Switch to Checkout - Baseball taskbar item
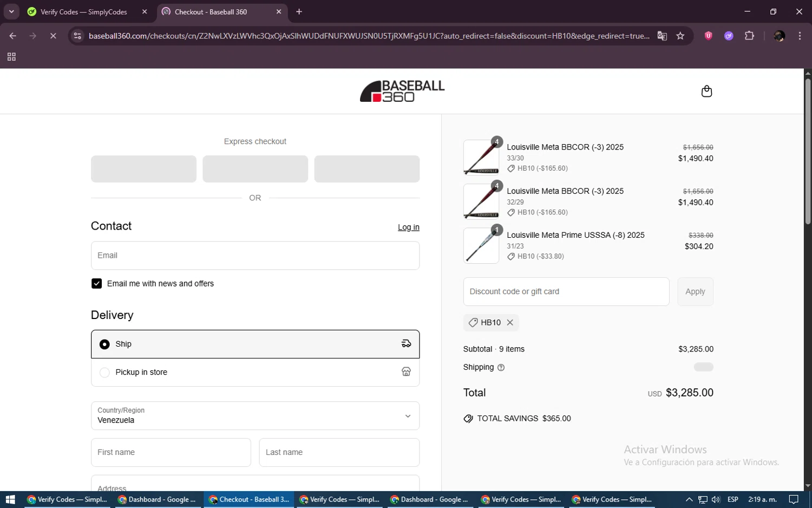The width and height of the screenshot is (812, 508). 249,499
